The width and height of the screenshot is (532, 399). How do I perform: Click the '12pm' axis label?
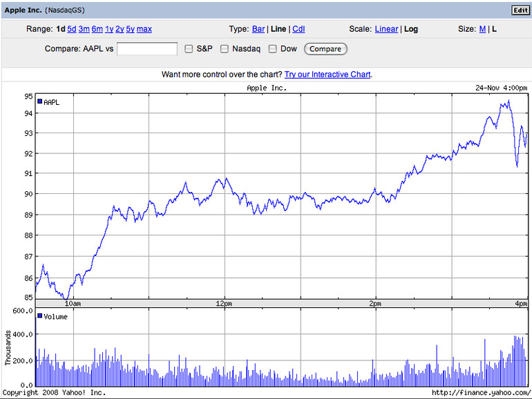pyautogui.click(x=224, y=304)
